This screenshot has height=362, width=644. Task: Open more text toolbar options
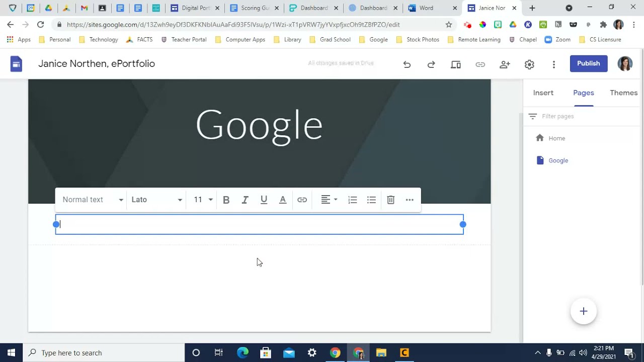(x=410, y=200)
